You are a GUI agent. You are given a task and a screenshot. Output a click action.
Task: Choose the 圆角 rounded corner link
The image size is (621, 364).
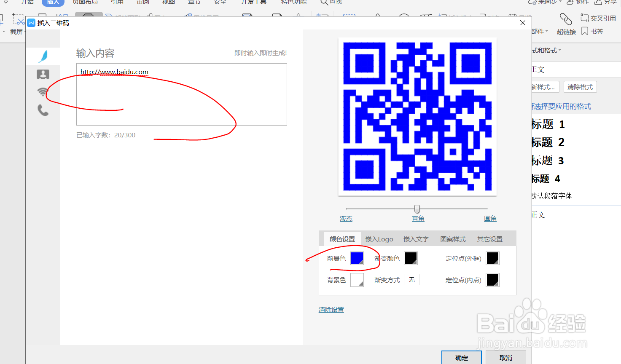click(x=490, y=219)
